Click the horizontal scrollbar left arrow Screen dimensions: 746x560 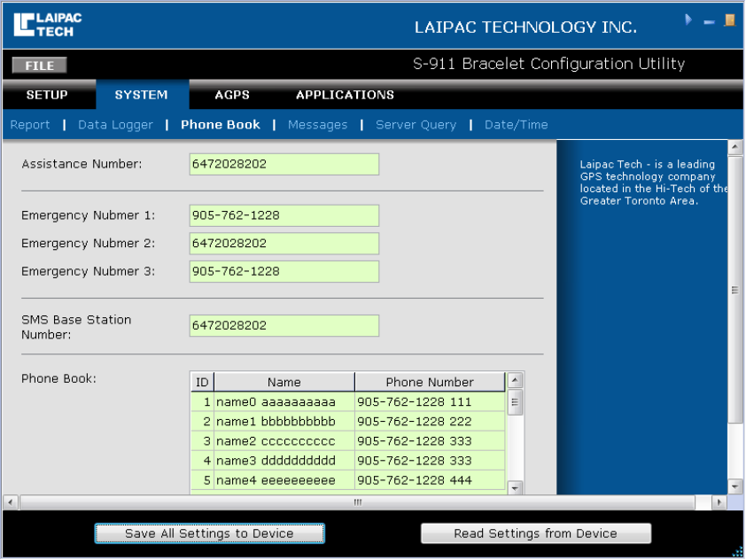pos(11,502)
